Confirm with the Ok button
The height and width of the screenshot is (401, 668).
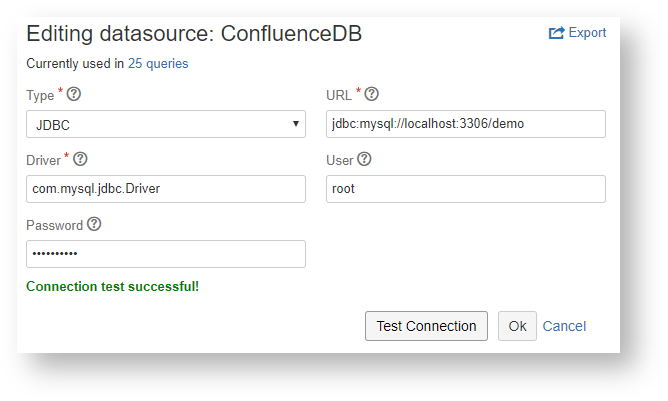tap(517, 326)
